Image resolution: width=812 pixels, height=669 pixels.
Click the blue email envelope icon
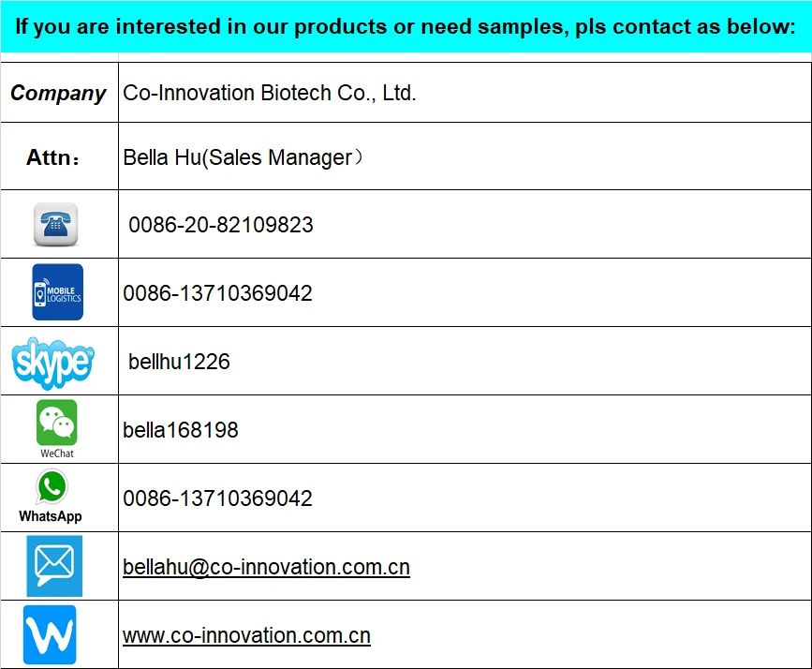pyautogui.click(x=54, y=565)
